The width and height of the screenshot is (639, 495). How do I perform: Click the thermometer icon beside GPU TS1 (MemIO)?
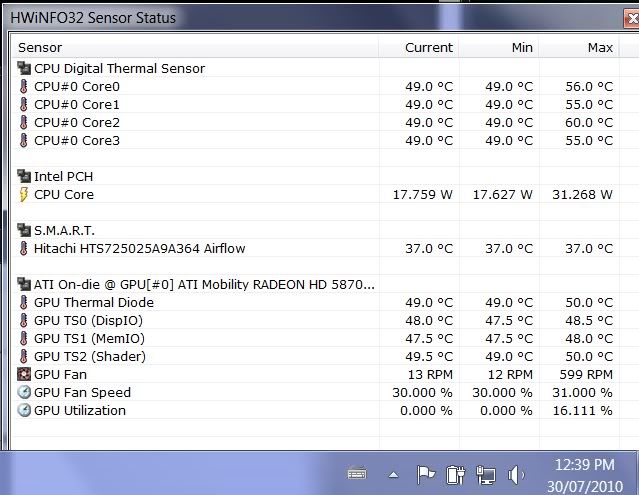[x=24, y=338]
